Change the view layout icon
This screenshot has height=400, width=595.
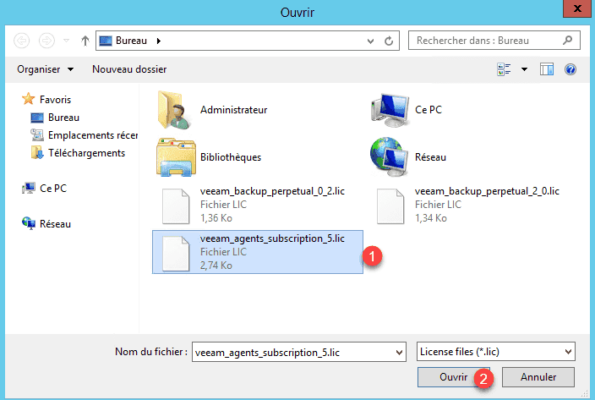pos(504,69)
